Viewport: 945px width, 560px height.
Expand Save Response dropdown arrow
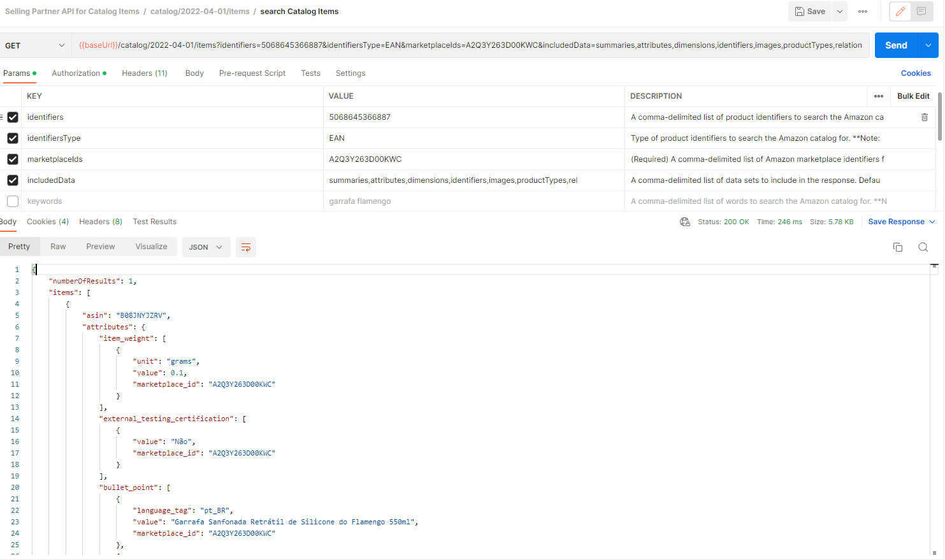click(x=932, y=222)
